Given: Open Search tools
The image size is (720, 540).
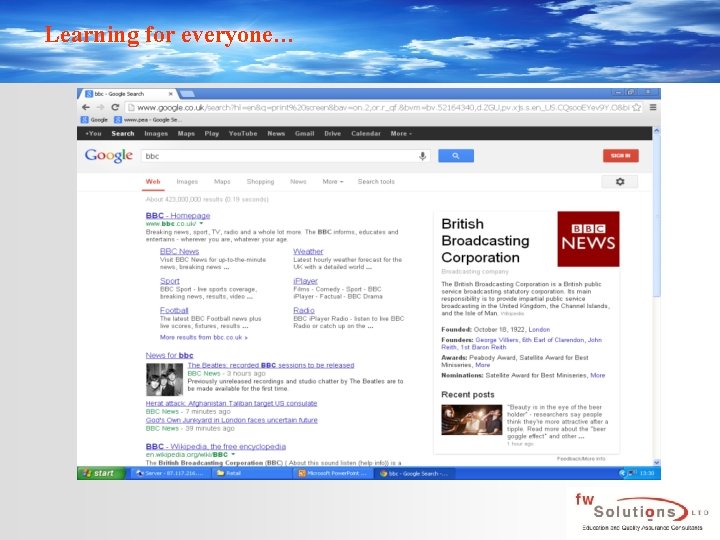Looking at the screenshot, I should pos(376,182).
